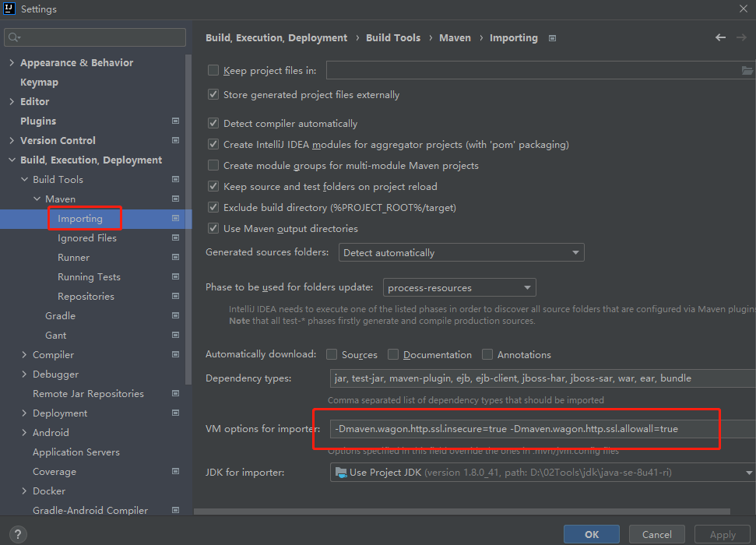Click project-level icon next to Remote Jar Repositories
Viewport: 756px width, 545px height.
[x=175, y=393]
